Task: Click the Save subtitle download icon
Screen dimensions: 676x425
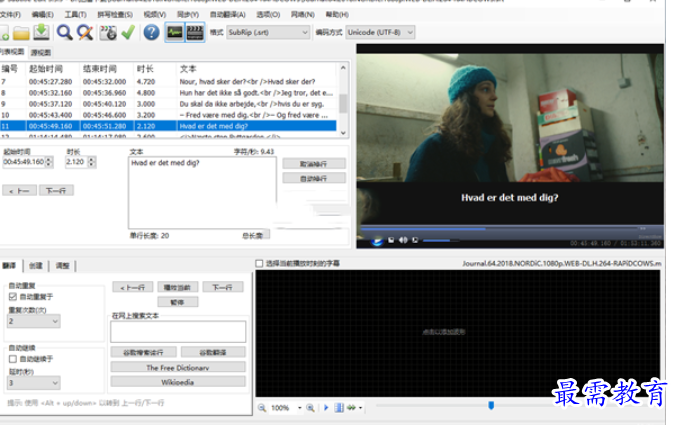Action: 41,32
